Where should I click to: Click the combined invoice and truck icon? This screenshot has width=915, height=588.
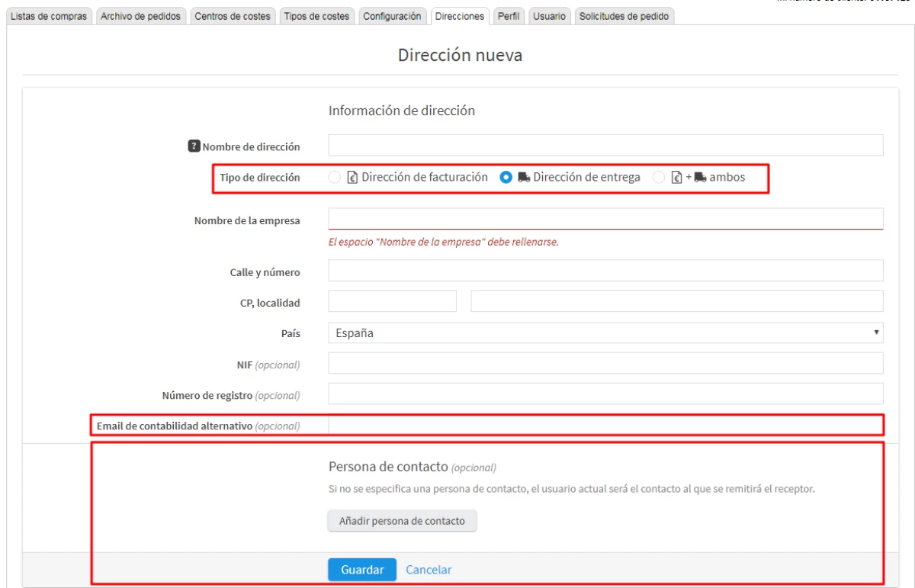pos(689,177)
